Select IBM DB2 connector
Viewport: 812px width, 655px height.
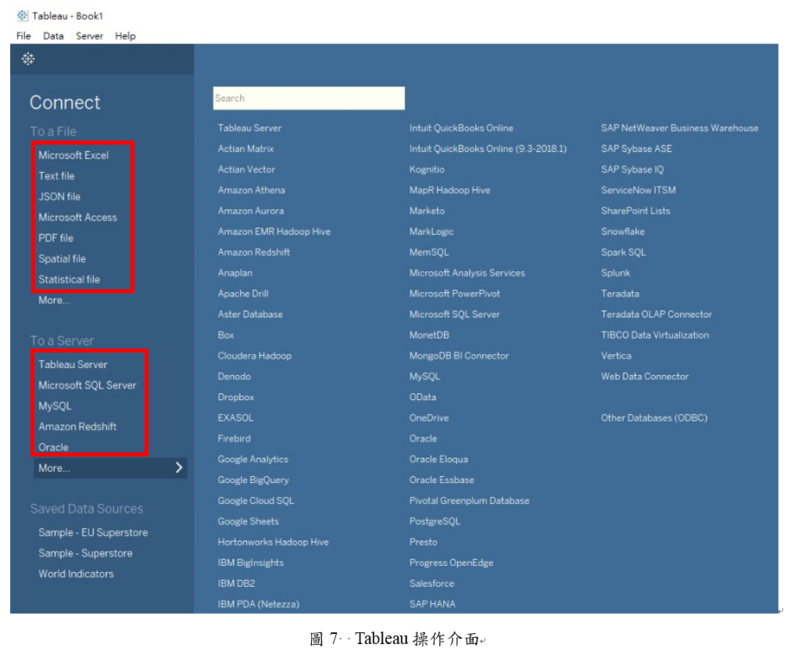236,584
